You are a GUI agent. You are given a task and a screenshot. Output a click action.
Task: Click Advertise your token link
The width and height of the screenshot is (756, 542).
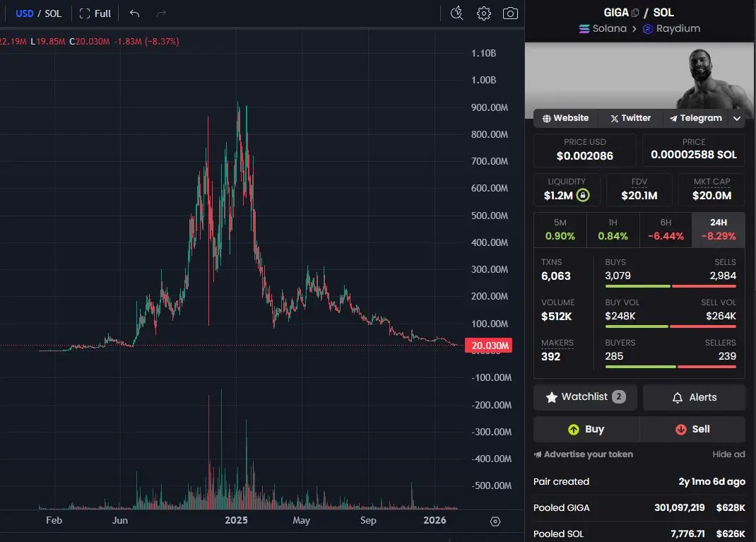click(x=584, y=454)
